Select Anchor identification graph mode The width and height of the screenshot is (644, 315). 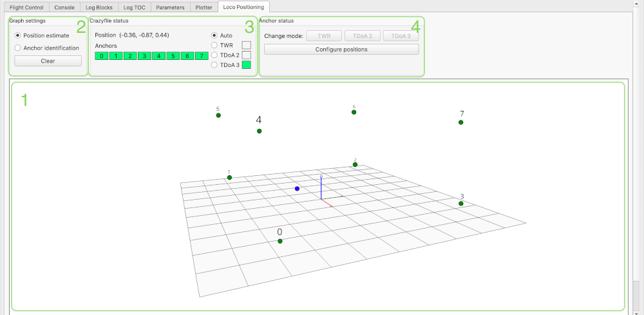pos(17,48)
